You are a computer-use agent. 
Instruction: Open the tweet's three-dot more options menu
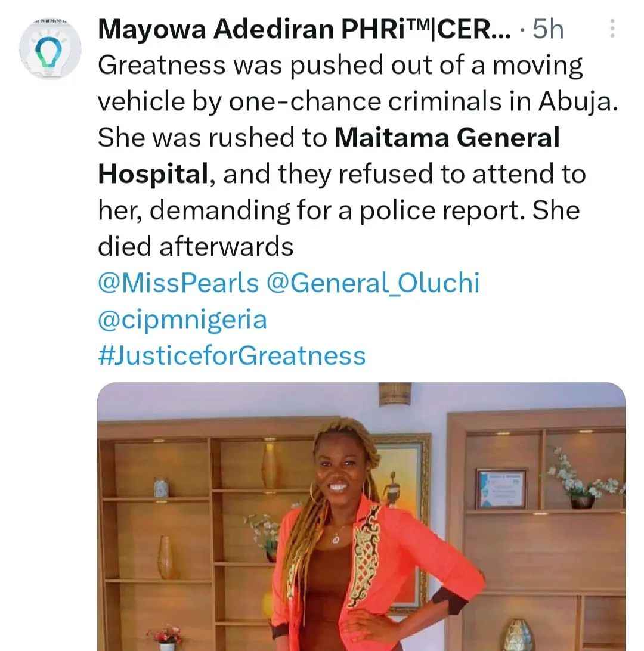(x=612, y=29)
